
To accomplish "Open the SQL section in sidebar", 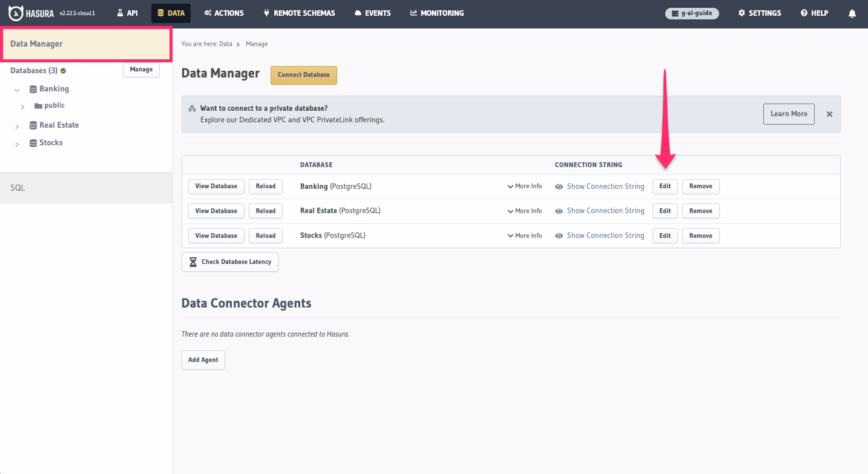I will 18,188.
